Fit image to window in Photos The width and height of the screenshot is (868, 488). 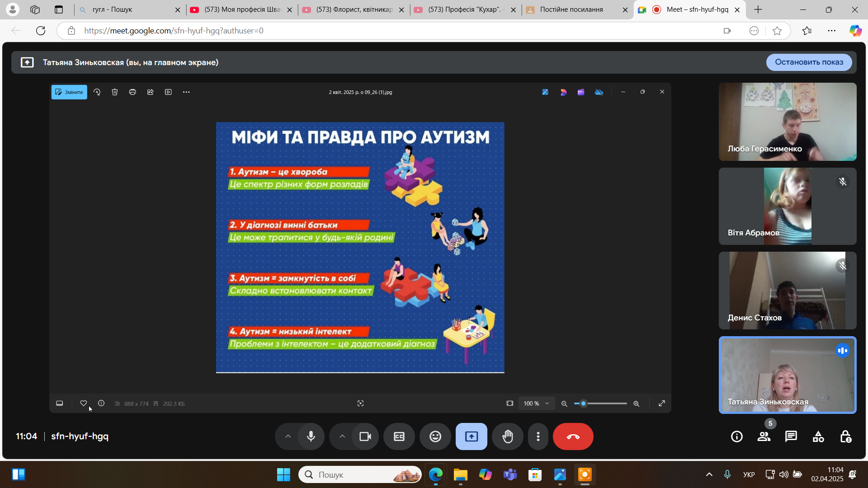(x=509, y=404)
